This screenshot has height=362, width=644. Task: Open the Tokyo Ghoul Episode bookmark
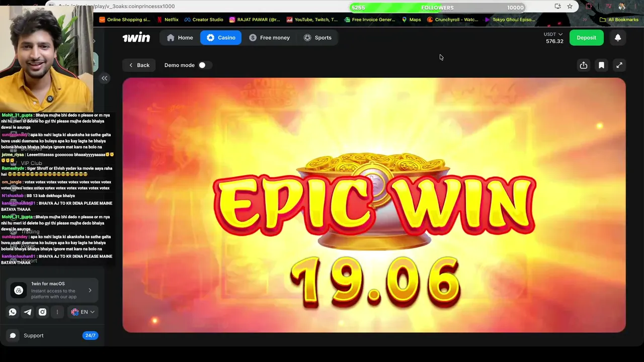point(510,20)
